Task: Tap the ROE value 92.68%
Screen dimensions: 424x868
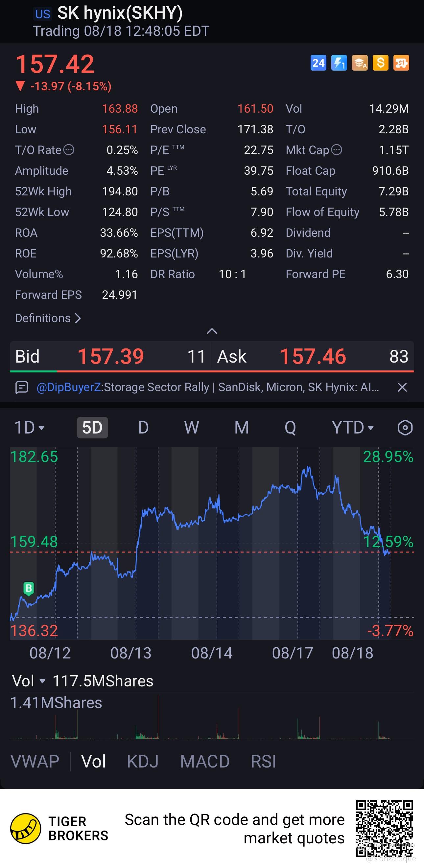Action: (x=119, y=254)
